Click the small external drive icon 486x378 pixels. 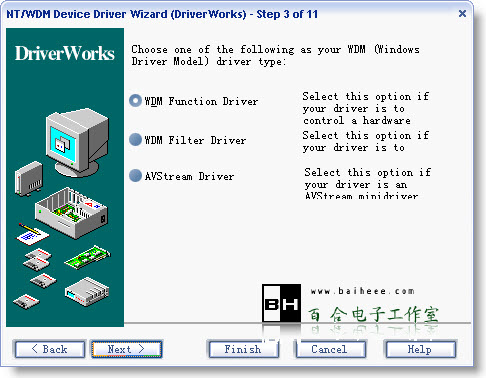point(29,179)
